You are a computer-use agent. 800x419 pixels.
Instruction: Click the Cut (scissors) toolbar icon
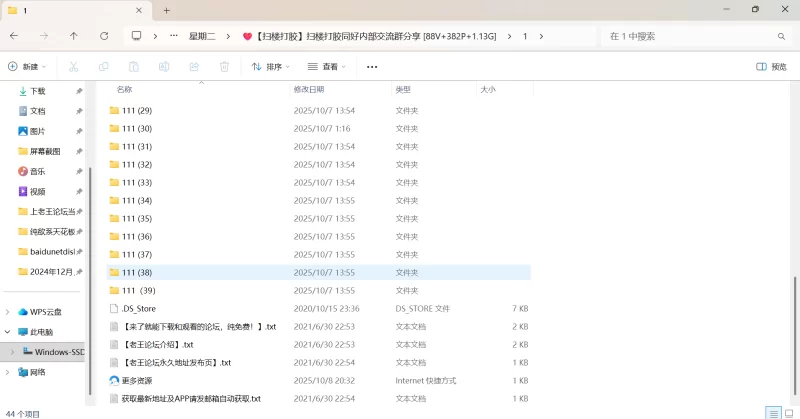(x=74, y=67)
